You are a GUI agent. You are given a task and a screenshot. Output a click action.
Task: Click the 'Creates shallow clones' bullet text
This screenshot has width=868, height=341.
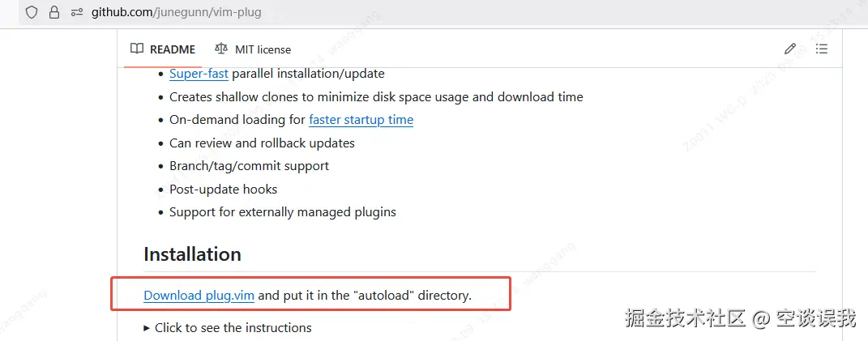point(376,96)
